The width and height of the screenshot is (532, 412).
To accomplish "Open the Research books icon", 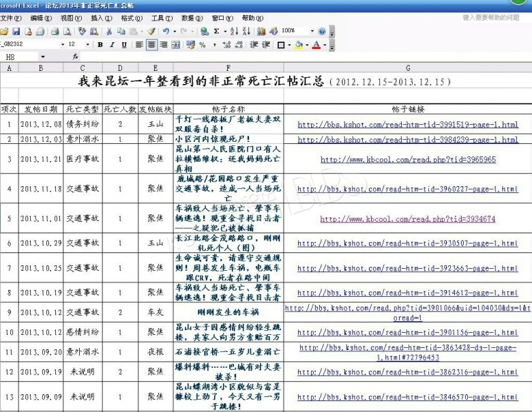I will [94, 31].
